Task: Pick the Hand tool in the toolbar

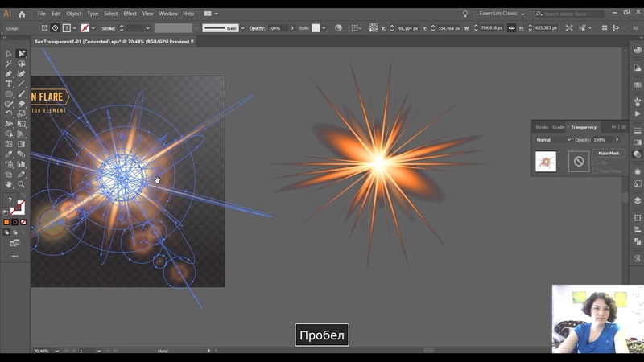Action: (9, 184)
